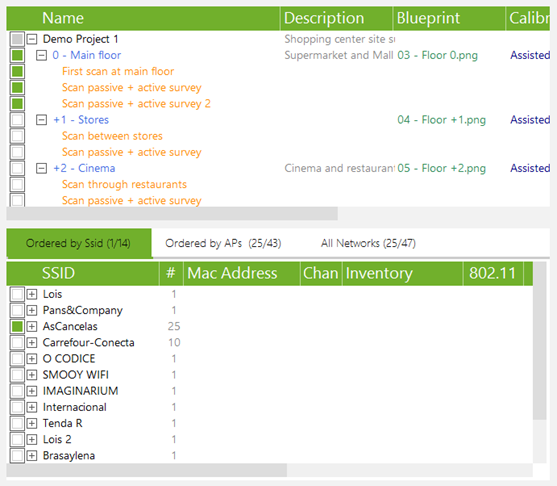This screenshot has height=486, width=557.
Task: Expand the Carrefour-Conecta SSID group
Action: 32,342
